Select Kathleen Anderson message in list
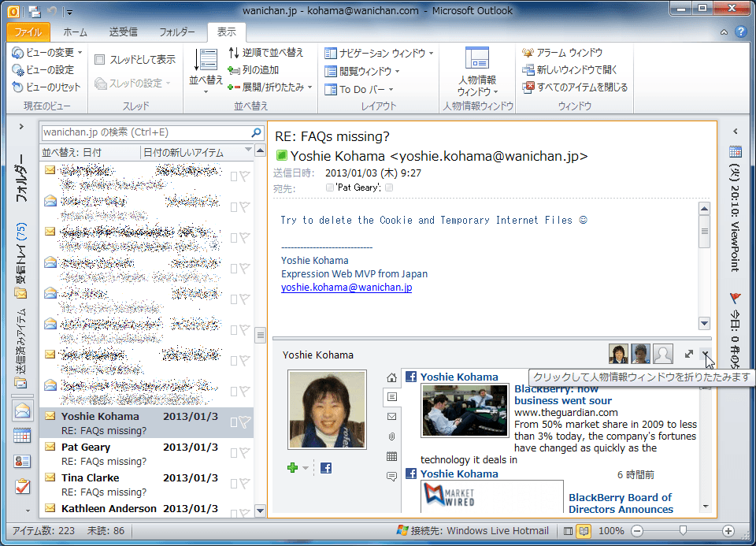Viewport: 756px width, 546px height. (x=146, y=509)
